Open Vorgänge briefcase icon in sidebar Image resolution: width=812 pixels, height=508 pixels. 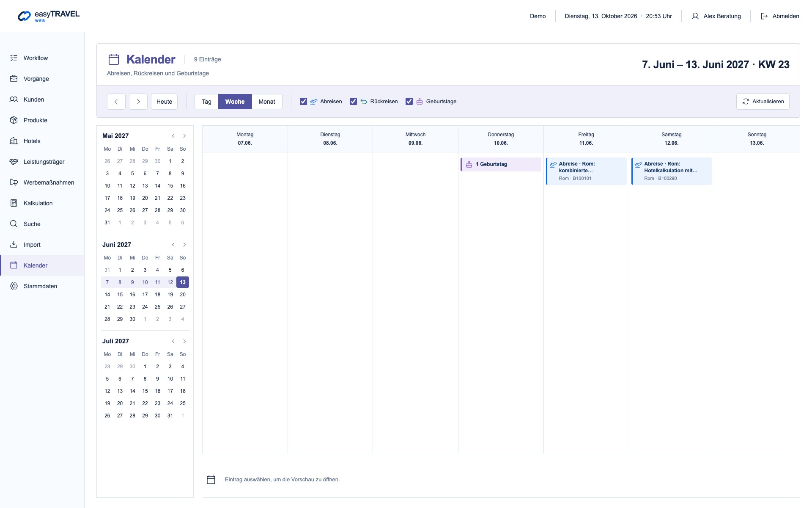tap(14, 79)
